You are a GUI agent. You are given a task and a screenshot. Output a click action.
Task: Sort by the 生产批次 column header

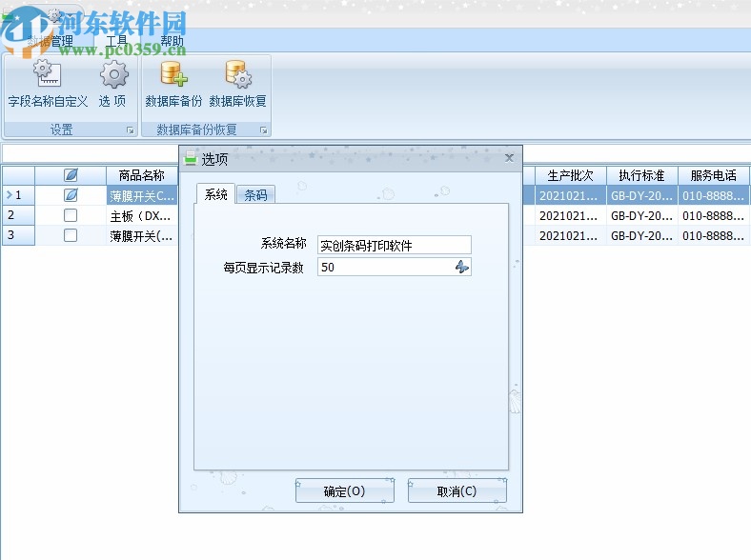pyautogui.click(x=571, y=175)
